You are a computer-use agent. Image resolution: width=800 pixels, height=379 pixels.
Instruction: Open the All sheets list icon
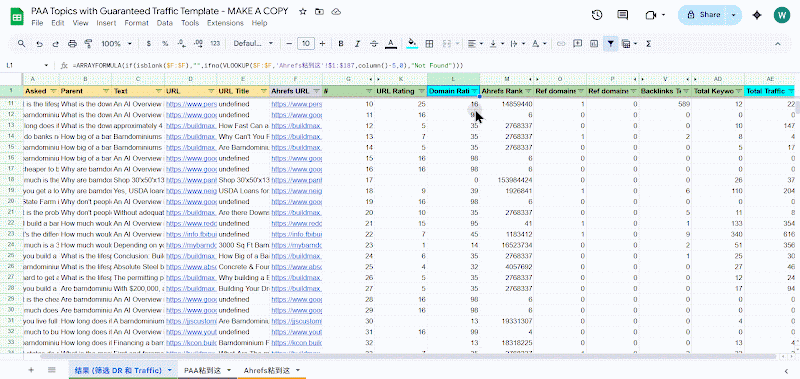[52, 370]
